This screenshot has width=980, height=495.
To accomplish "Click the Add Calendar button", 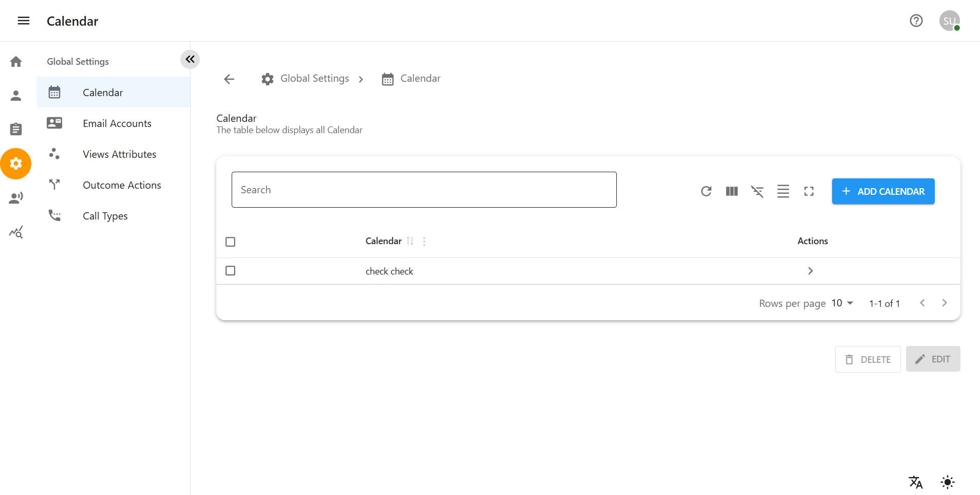I will 883,191.
